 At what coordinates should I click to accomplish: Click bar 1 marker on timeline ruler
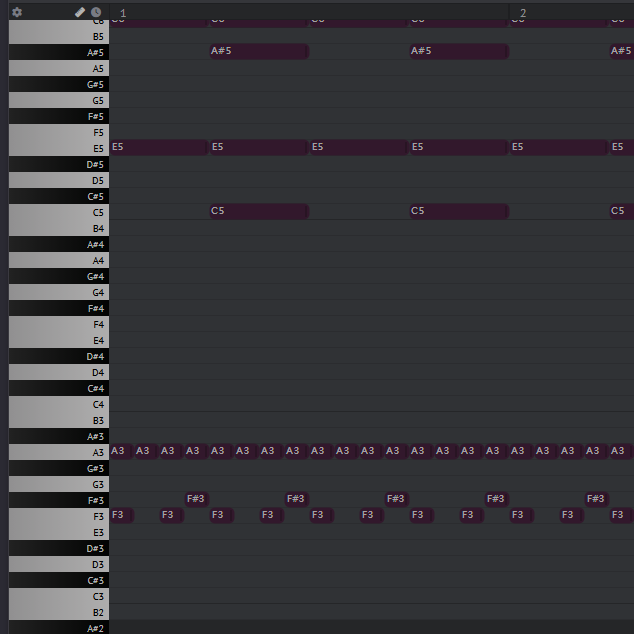click(123, 13)
